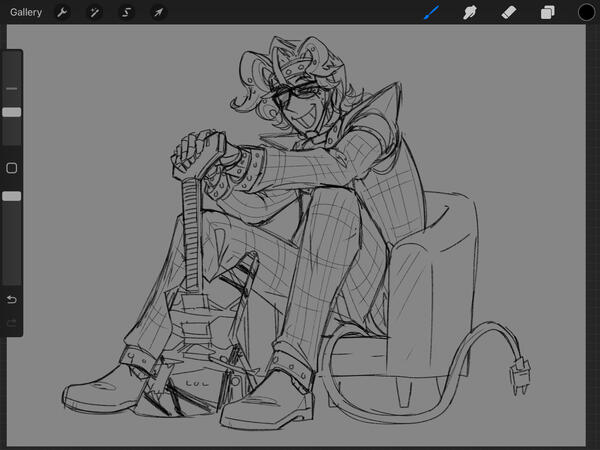Open the Adjustments magic wand menu

94,12
